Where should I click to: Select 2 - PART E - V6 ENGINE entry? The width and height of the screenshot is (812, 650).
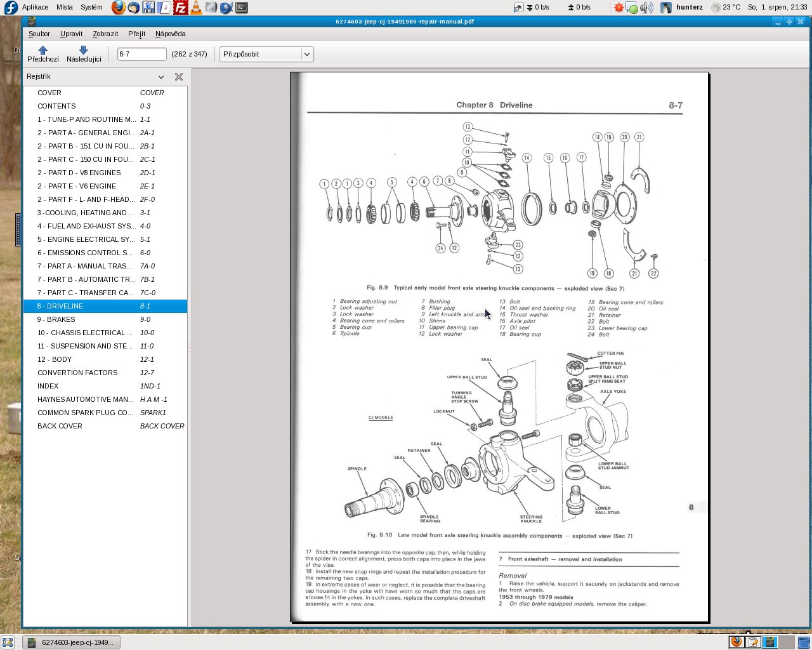tap(105, 186)
